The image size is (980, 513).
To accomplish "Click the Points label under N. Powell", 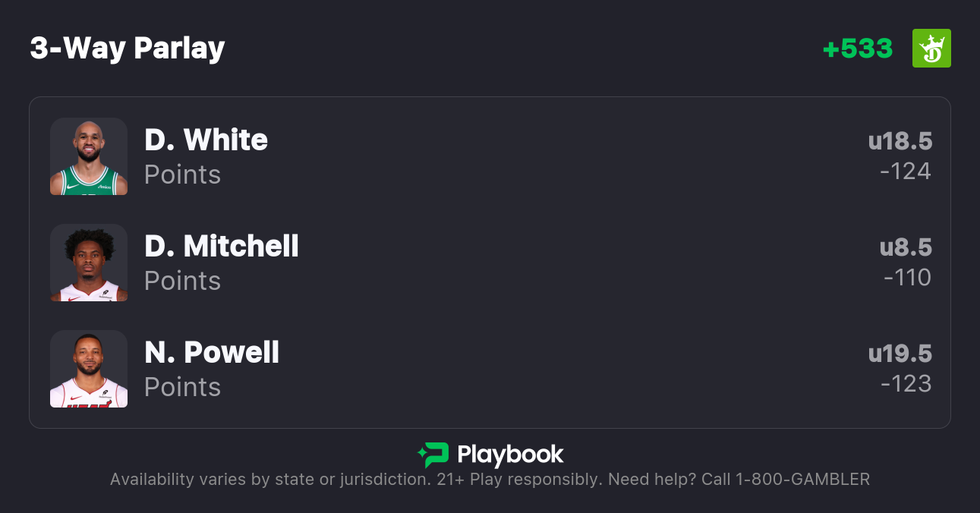I will [x=182, y=387].
